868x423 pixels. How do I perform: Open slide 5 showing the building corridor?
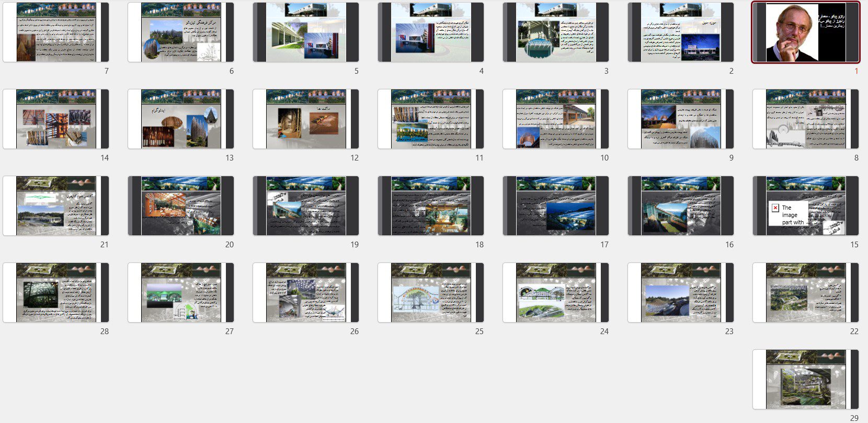[305, 32]
